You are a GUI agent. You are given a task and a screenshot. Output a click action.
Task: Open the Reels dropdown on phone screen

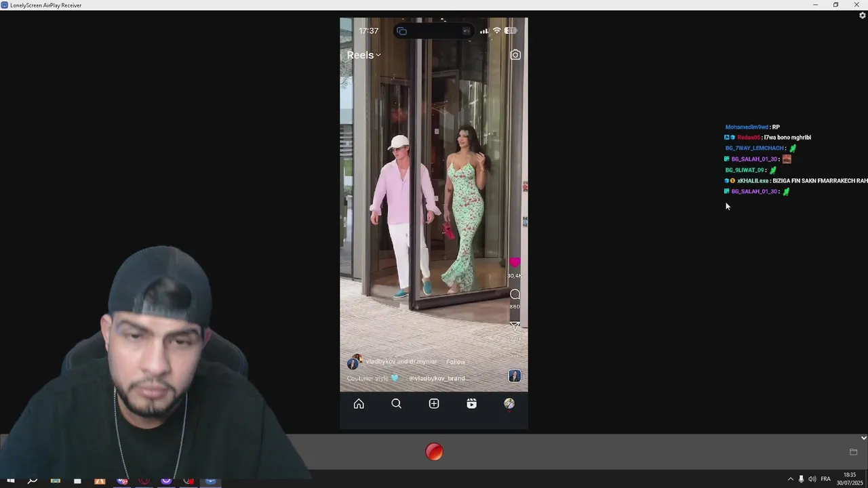click(x=364, y=55)
